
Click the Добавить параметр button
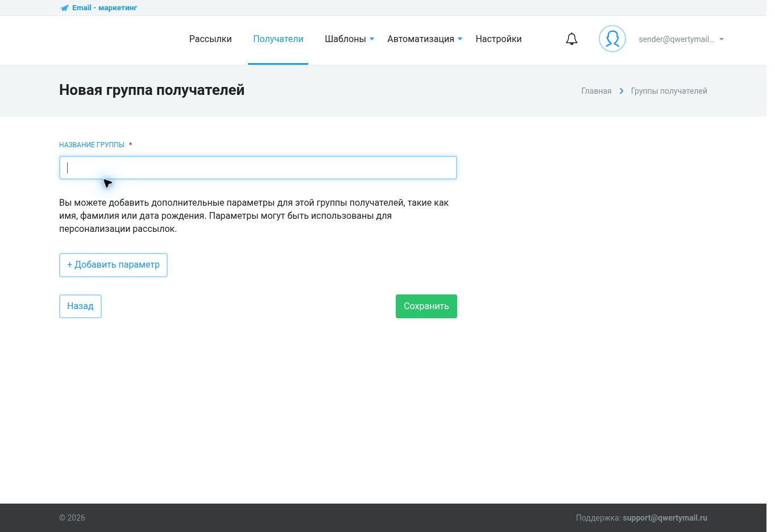click(x=113, y=265)
